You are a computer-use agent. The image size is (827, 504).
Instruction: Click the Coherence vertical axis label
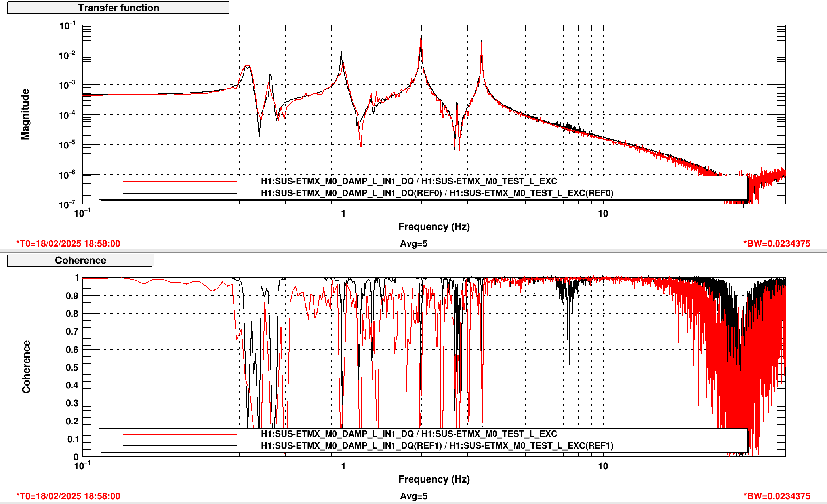click(26, 367)
